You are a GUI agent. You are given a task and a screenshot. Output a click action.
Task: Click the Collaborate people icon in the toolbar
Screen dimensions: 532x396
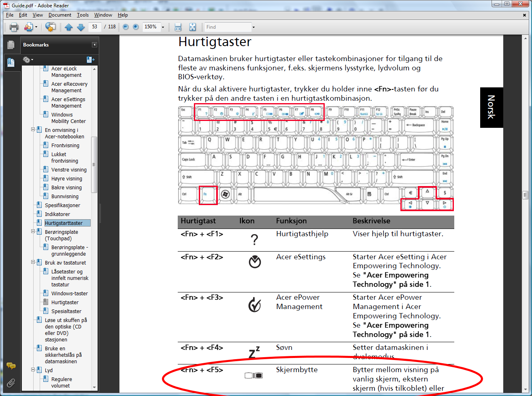coord(28,27)
